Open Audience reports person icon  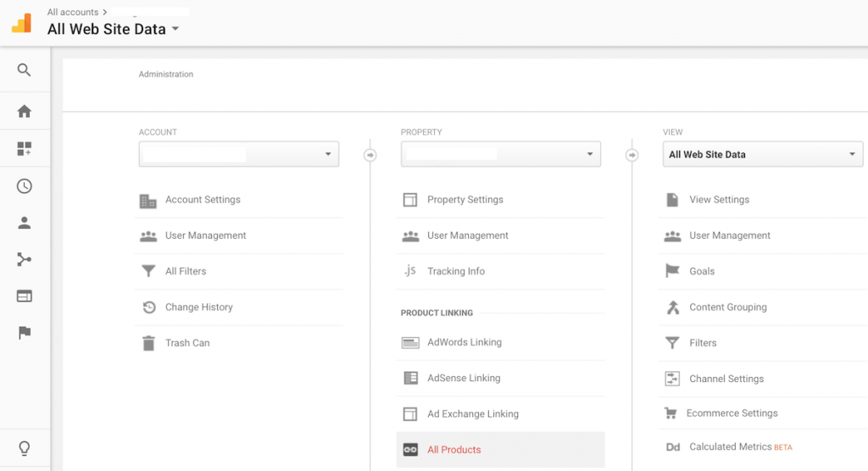point(24,223)
